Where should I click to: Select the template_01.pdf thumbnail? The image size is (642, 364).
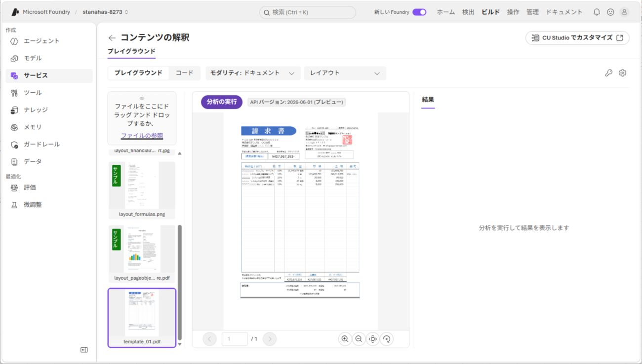click(x=142, y=318)
